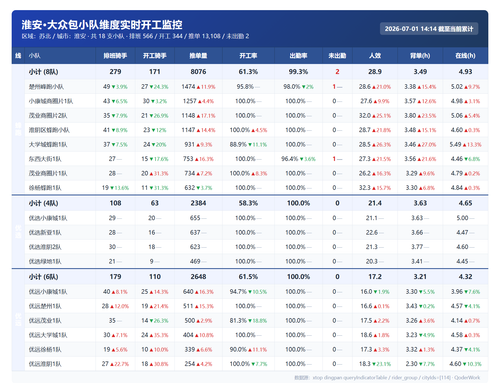Select the 茂业商圈片2队 team name

48,116
